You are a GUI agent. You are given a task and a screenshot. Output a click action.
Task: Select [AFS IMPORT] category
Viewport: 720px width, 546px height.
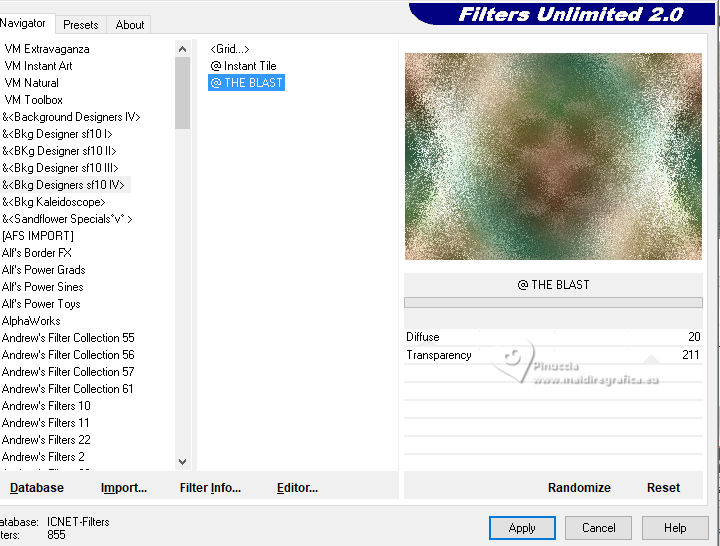pos(38,236)
